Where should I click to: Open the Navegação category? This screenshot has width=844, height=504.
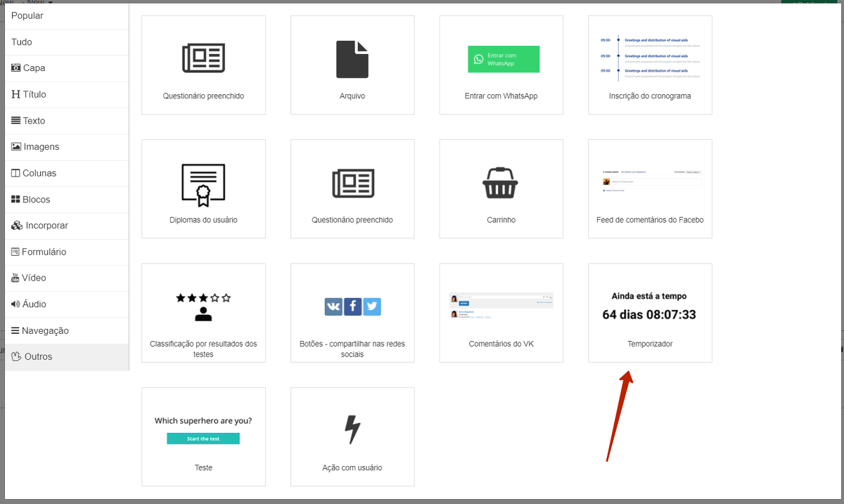pyautogui.click(x=39, y=330)
